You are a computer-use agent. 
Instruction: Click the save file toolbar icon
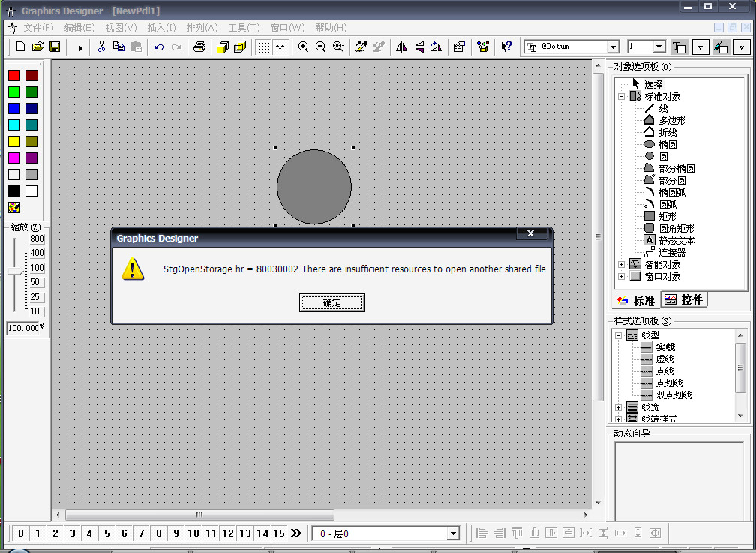point(55,47)
